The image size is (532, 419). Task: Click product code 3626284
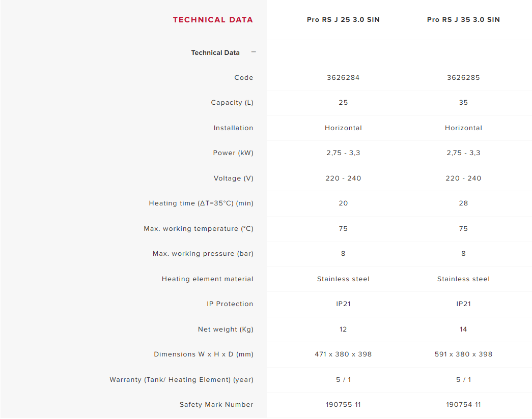click(x=343, y=78)
